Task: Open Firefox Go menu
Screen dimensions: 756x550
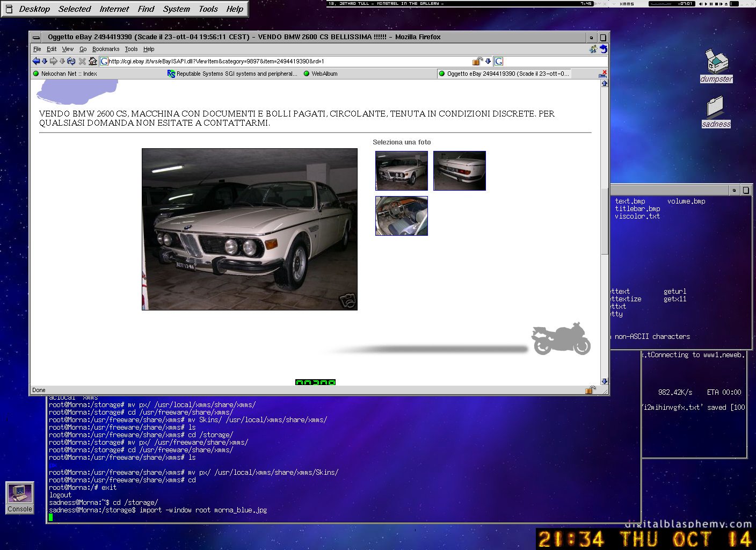Action: [83, 49]
